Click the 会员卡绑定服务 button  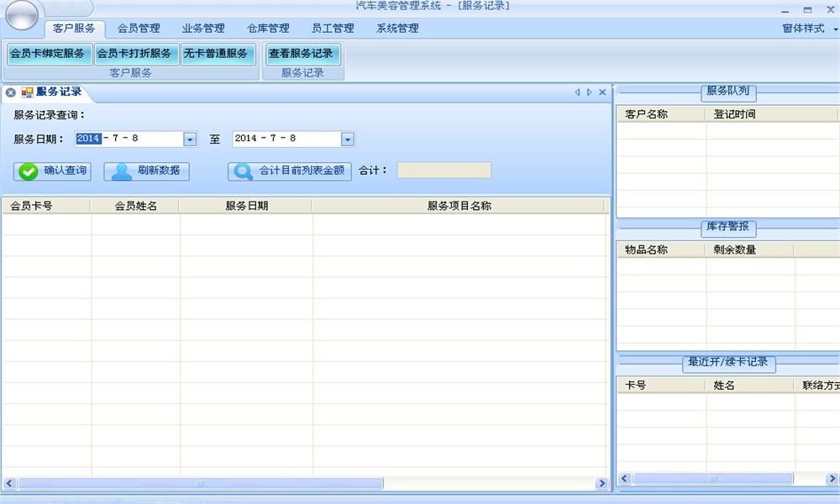(x=48, y=54)
